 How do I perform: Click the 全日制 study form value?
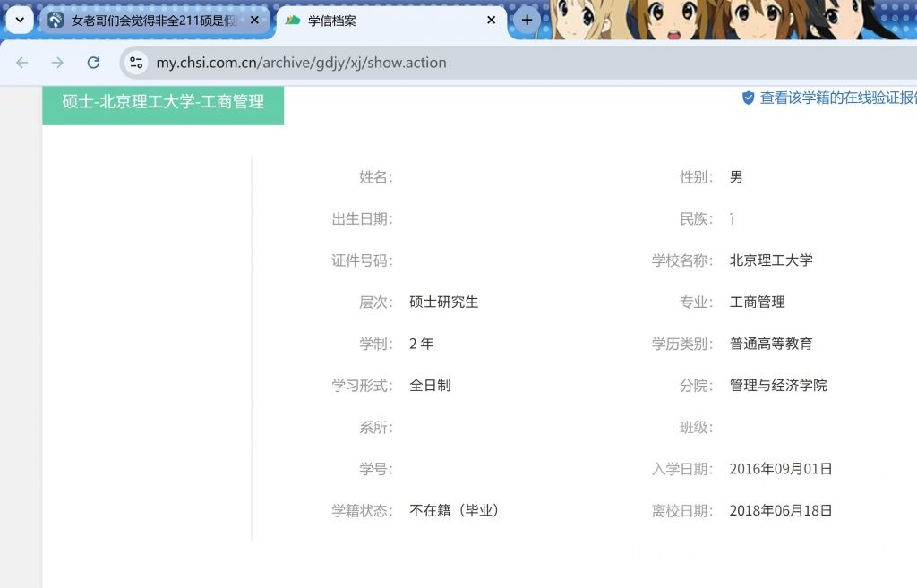click(431, 385)
